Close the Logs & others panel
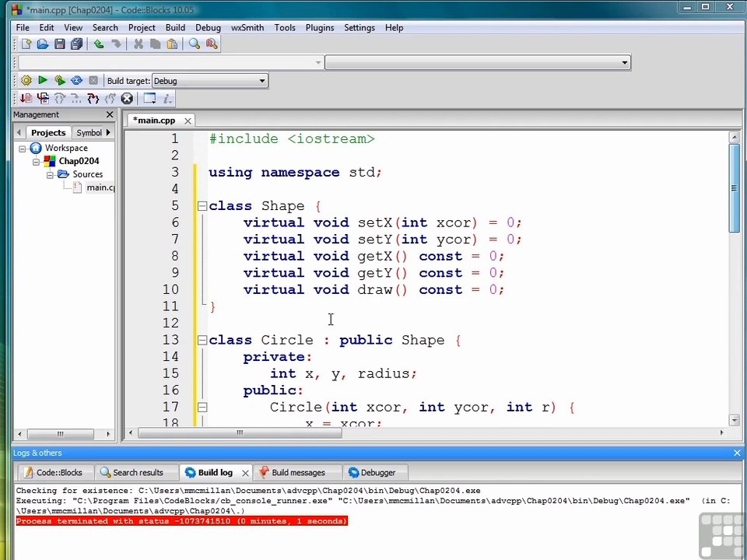 737,453
